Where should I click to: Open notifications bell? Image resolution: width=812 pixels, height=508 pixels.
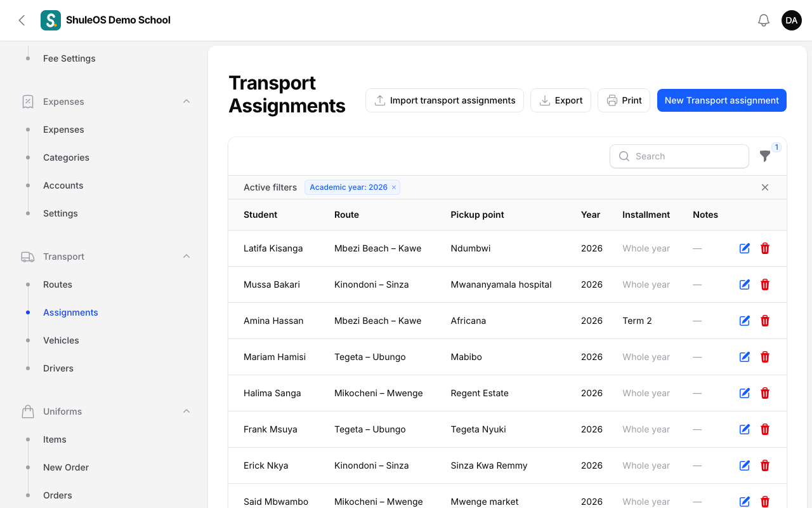pyautogui.click(x=764, y=20)
